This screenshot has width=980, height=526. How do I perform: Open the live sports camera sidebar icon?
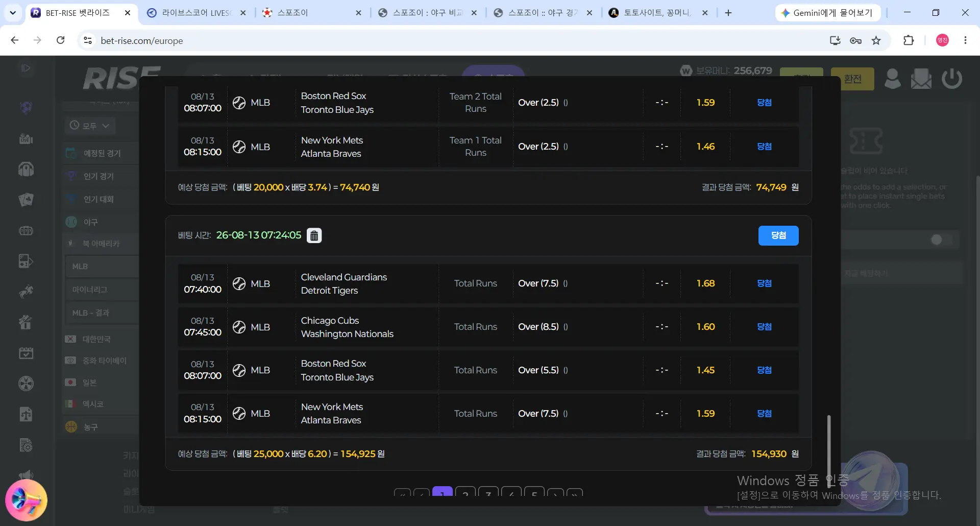click(26, 138)
